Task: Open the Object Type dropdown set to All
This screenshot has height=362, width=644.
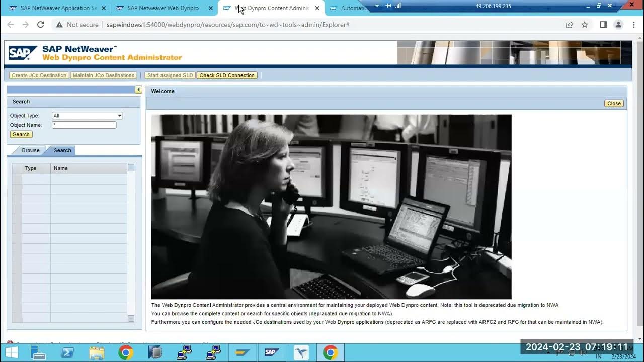Action: coord(88,116)
